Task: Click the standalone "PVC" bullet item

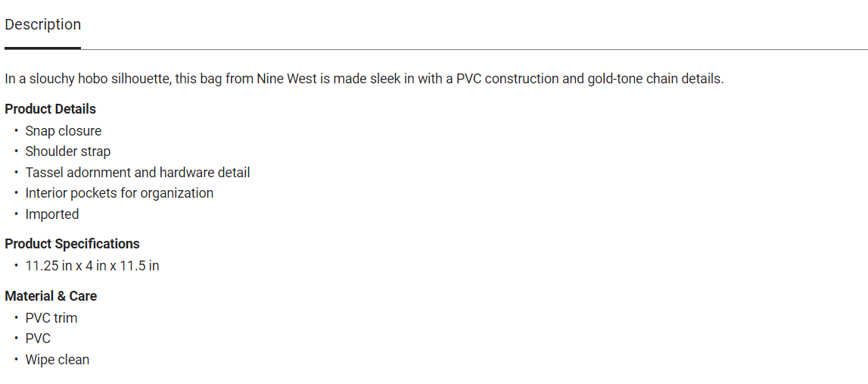Action: tap(38, 339)
